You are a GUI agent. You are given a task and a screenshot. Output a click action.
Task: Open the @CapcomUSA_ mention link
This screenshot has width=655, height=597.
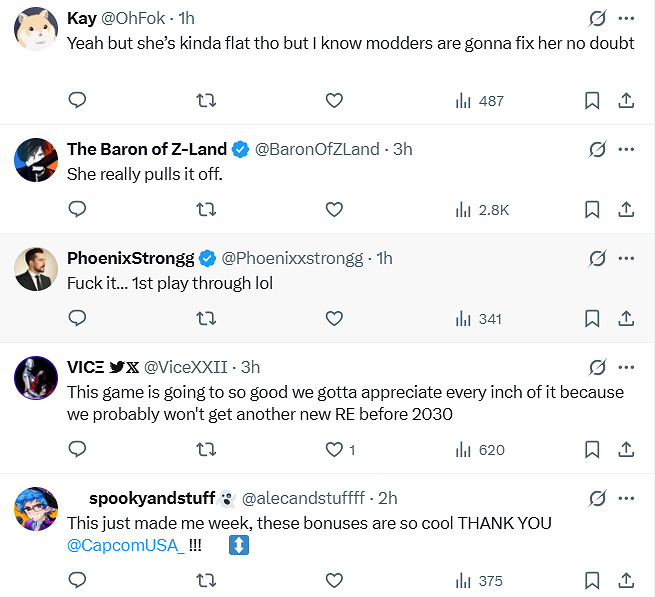125,546
